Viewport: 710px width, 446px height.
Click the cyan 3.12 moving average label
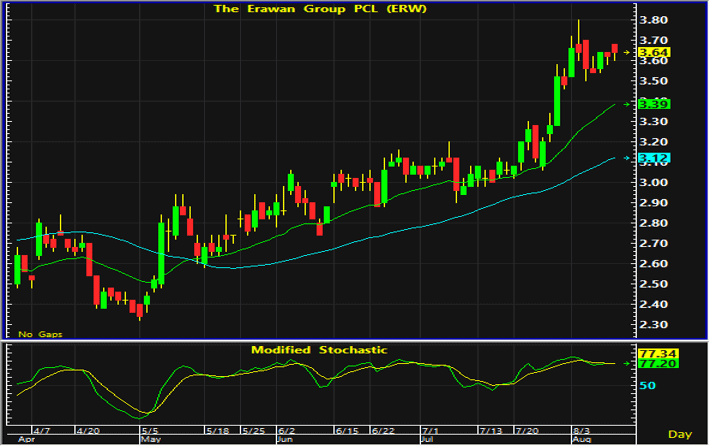click(x=654, y=158)
